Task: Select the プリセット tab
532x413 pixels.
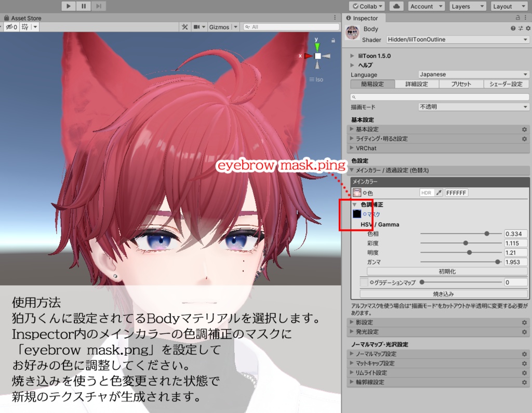Action: click(x=461, y=84)
